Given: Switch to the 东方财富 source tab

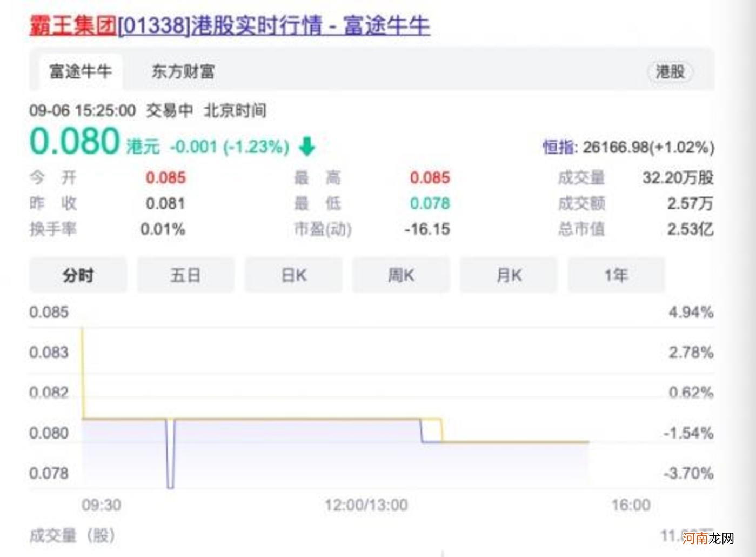Looking at the screenshot, I should coord(183,71).
